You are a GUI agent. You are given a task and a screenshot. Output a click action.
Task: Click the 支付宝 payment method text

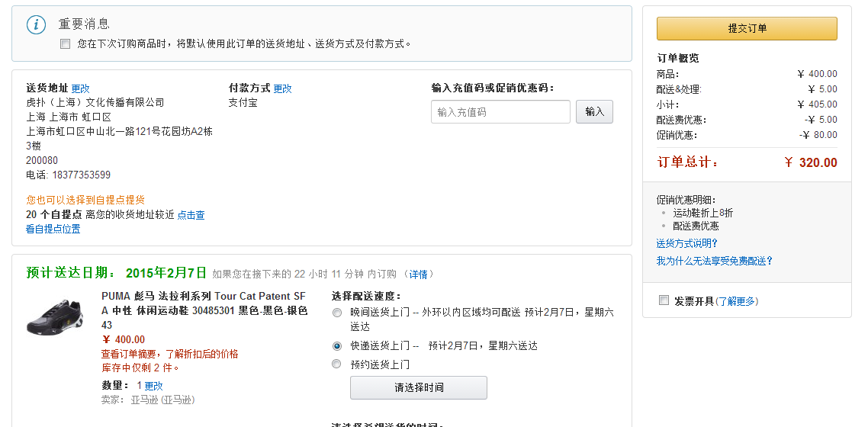tap(243, 103)
